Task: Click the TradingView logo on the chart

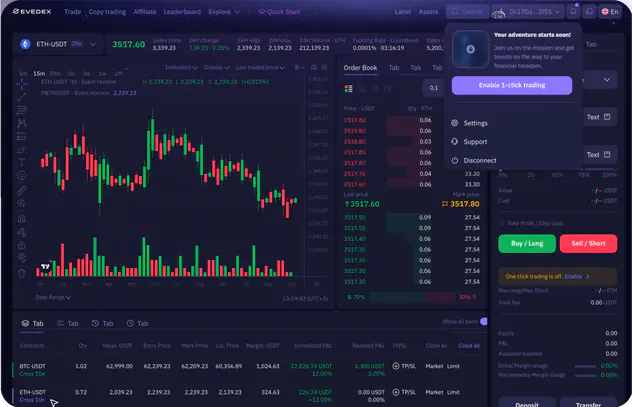Action: (46, 266)
